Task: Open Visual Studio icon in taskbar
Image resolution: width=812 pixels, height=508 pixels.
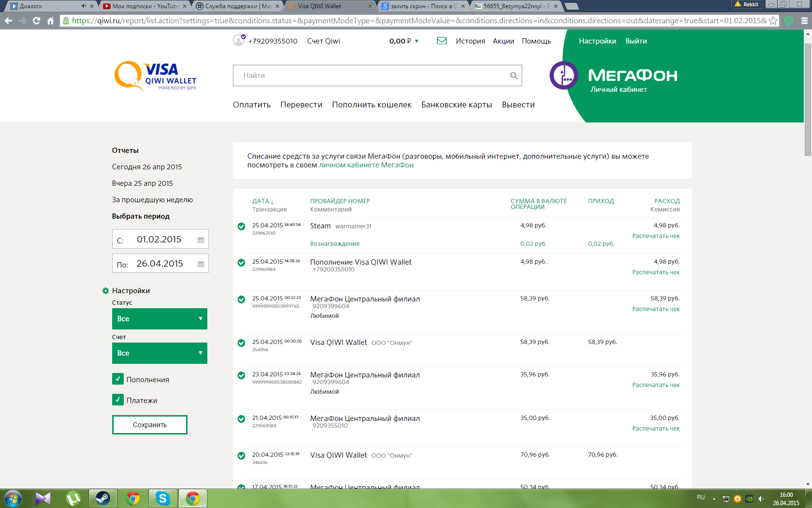Action: click(x=43, y=498)
